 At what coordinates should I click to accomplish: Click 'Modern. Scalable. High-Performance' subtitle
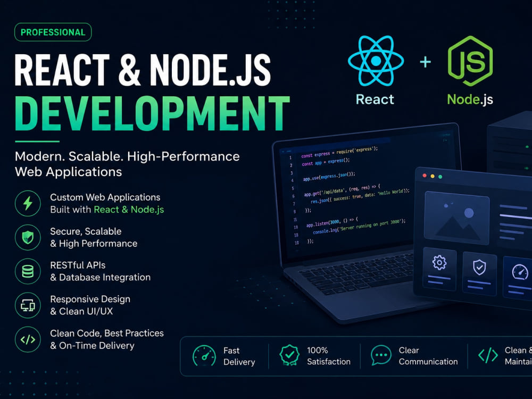(127, 156)
